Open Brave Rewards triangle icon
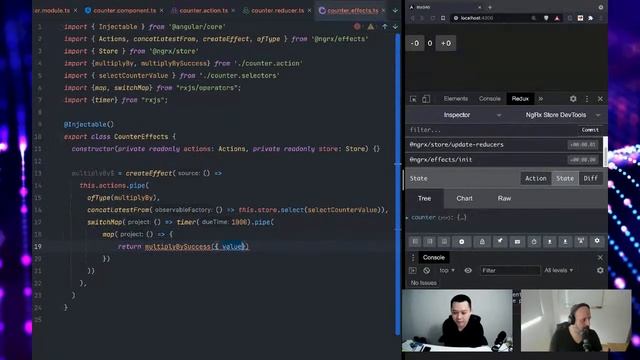This screenshot has width=640, height=360. click(557, 18)
